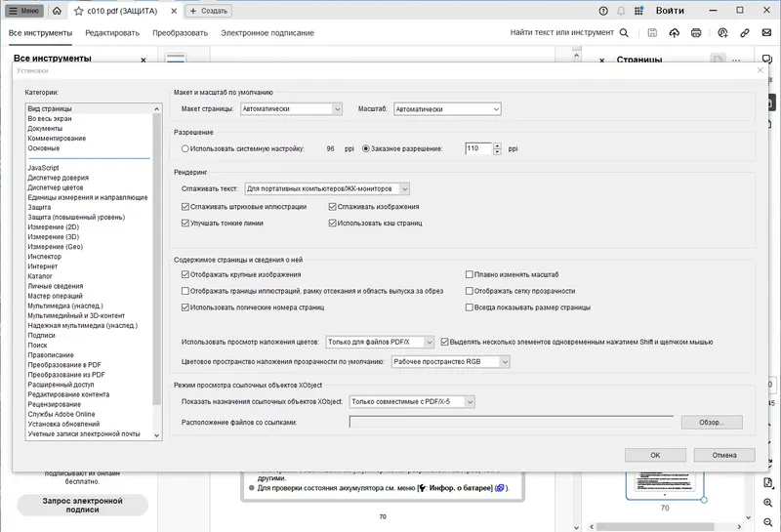Viewport: 781px width, 532px height.
Task: Click the Отмена cancel button
Action: [724, 455]
